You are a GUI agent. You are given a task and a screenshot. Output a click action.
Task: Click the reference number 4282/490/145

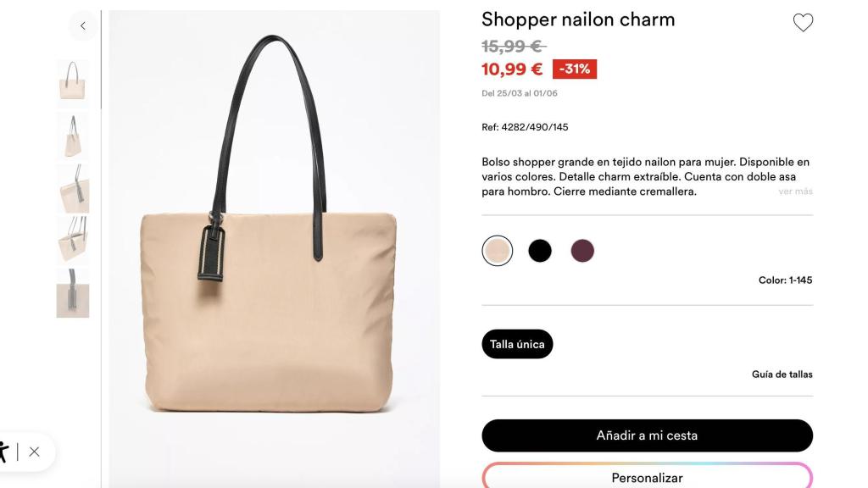pyautogui.click(x=525, y=128)
